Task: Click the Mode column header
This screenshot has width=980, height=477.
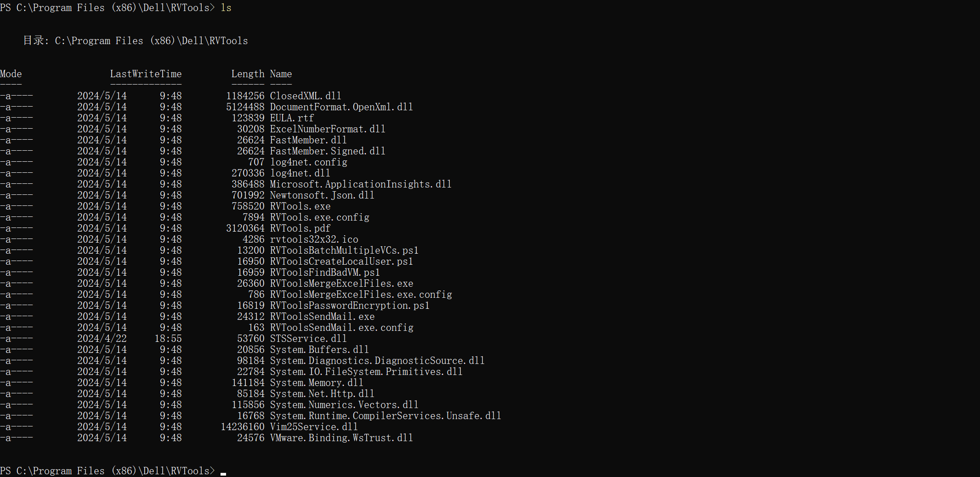Action: coord(11,74)
